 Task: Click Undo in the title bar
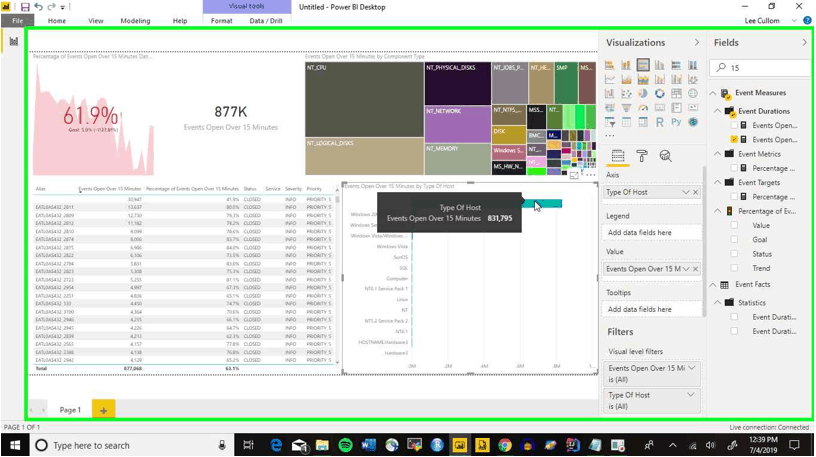pos(39,7)
